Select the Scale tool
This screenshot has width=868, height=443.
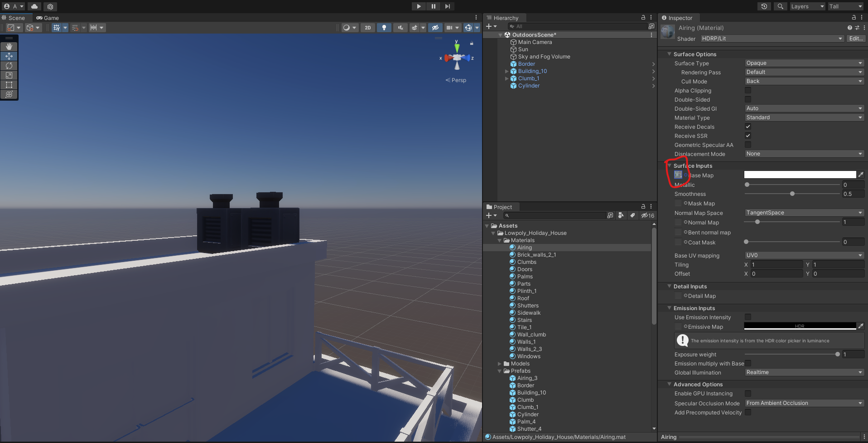click(9, 75)
